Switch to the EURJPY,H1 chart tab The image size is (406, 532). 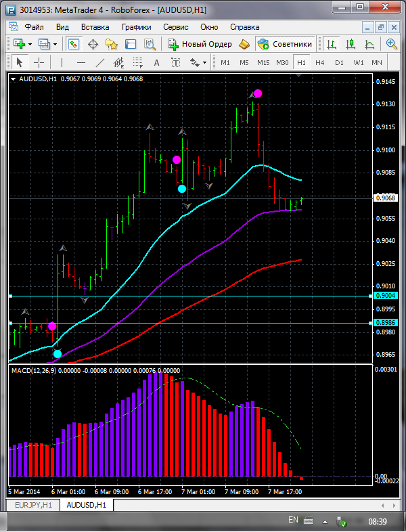(33, 505)
